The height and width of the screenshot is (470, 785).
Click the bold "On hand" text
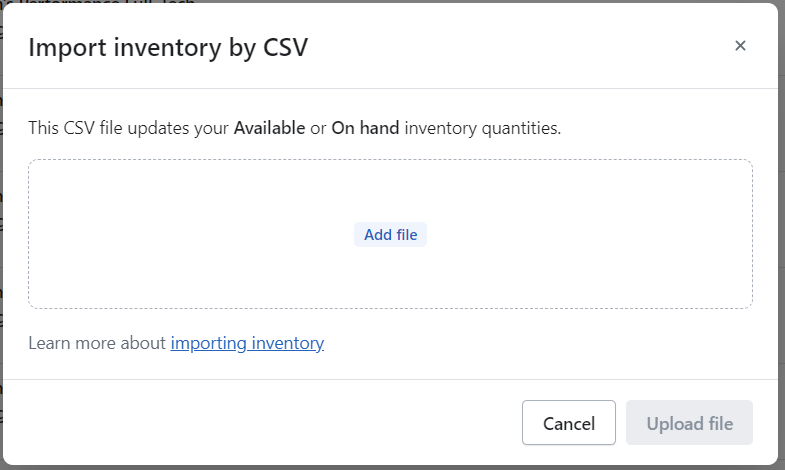(x=366, y=128)
